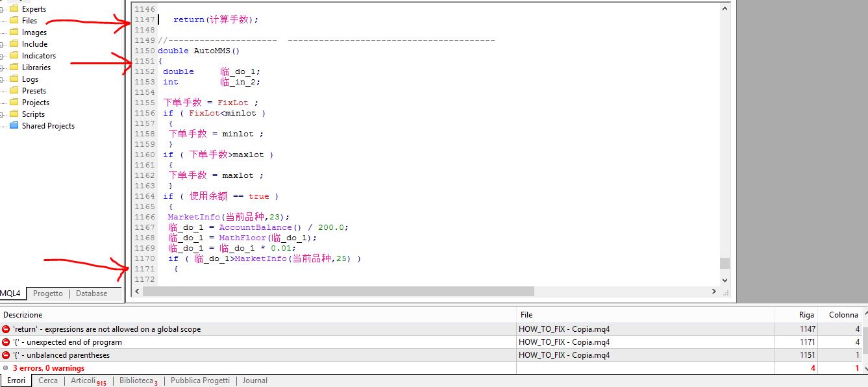The image size is (868, 387).
Task: Expand the Libraries folder tree node
Action: coord(2,68)
